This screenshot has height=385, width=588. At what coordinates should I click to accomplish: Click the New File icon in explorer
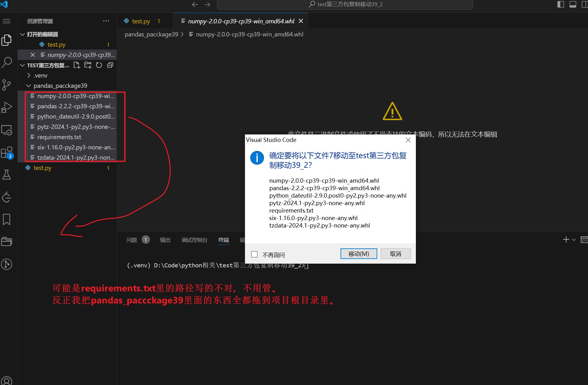77,65
